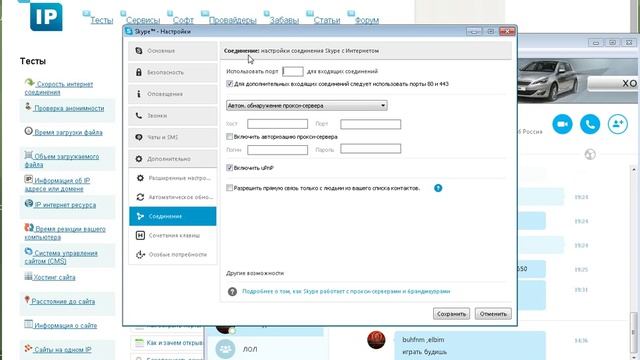Click the proxy Хост input field
This screenshot has height=360, width=640.
click(x=278, y=124)
